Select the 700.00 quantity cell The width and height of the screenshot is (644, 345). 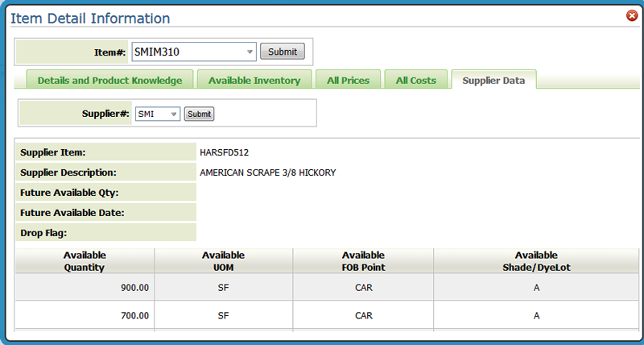pos(85,315)
